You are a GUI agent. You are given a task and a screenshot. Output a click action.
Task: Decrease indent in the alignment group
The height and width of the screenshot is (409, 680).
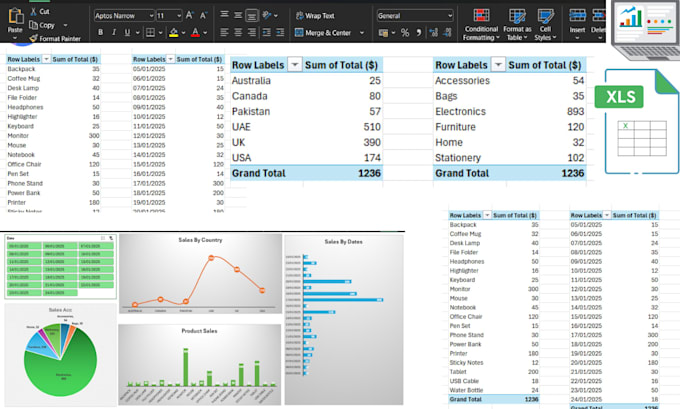[267, 32]
